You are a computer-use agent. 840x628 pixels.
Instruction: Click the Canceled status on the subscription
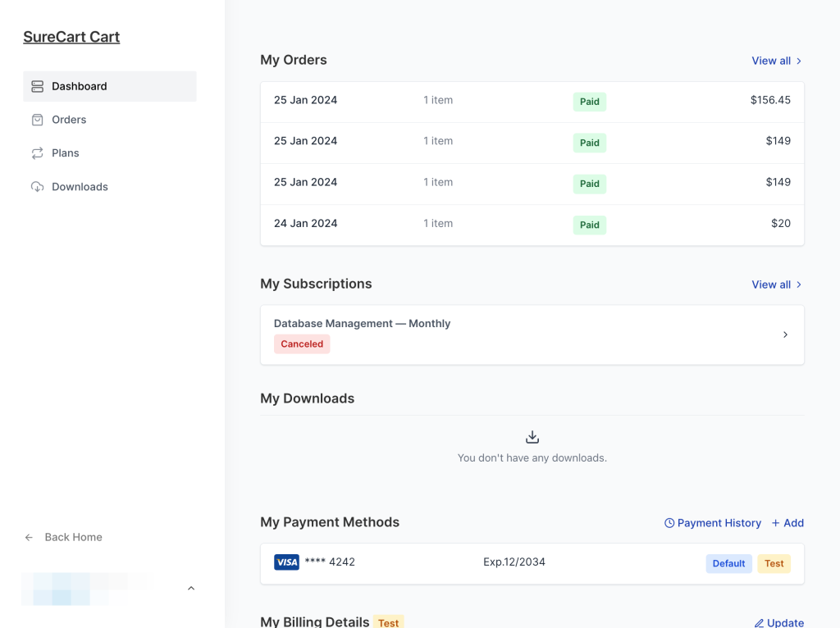302,344
